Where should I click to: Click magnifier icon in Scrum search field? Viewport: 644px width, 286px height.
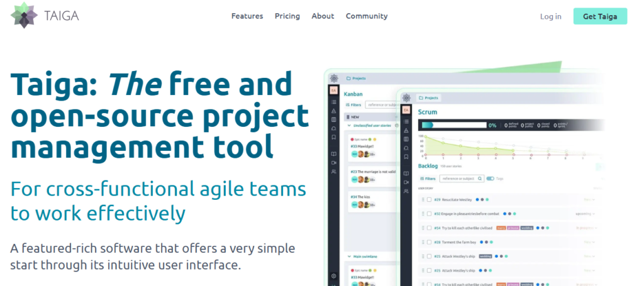[x=480, y=179]
